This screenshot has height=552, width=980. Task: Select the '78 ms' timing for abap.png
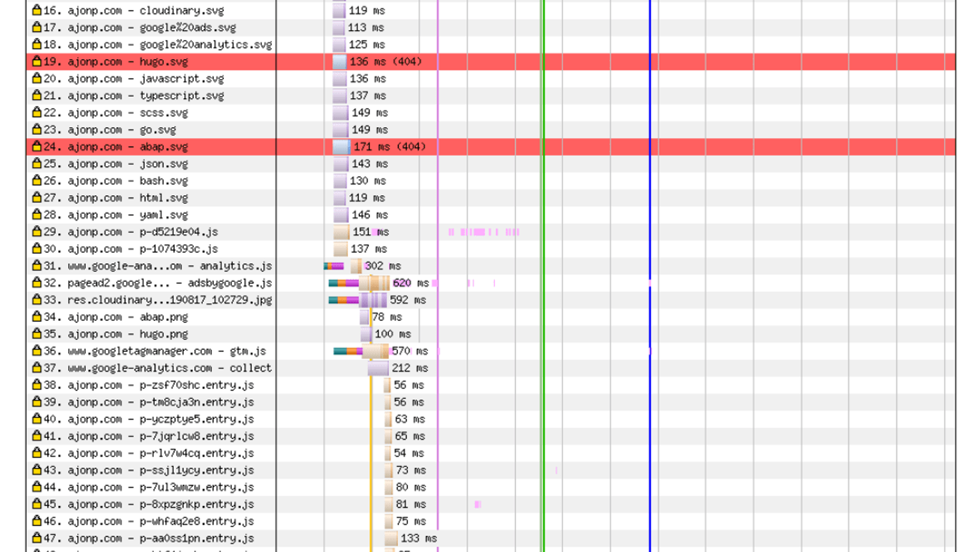(387, 317)
